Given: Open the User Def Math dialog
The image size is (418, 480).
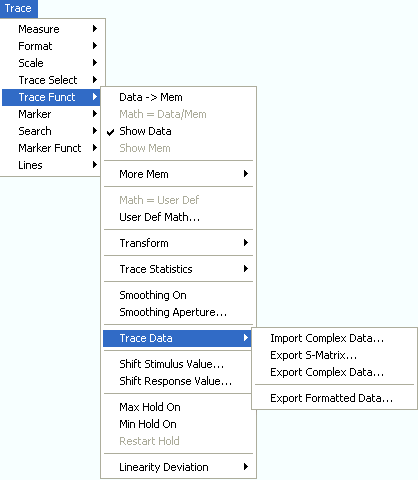Looking at the screenshot, I should click(x=178, y=217).
